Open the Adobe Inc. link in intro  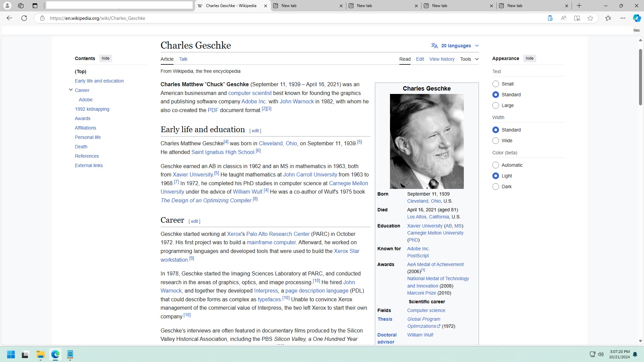tap(254, 102)
